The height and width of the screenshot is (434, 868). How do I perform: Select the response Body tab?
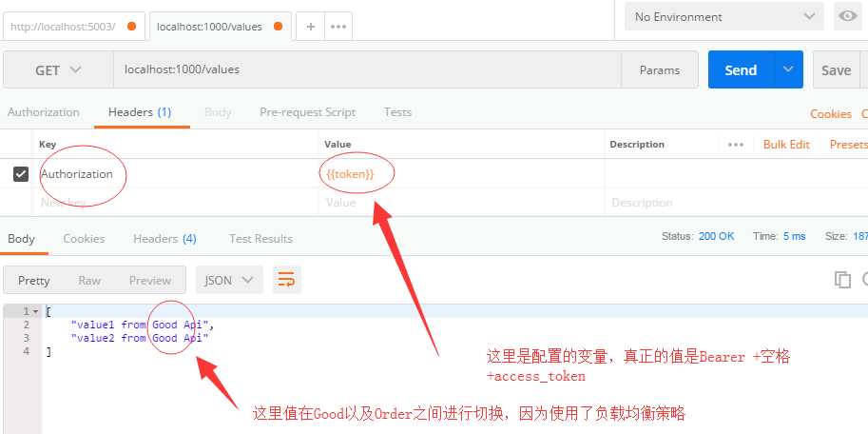pos(21,238)
